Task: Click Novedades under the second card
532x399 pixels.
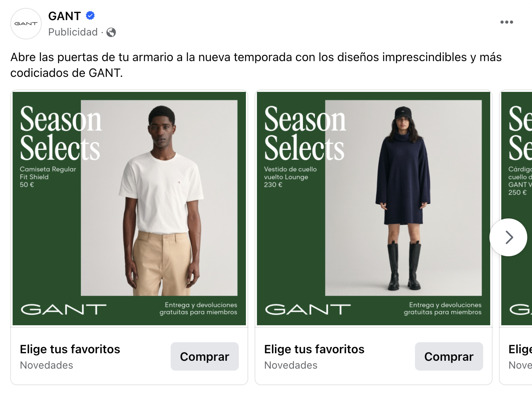Action: tap(291, 365)
